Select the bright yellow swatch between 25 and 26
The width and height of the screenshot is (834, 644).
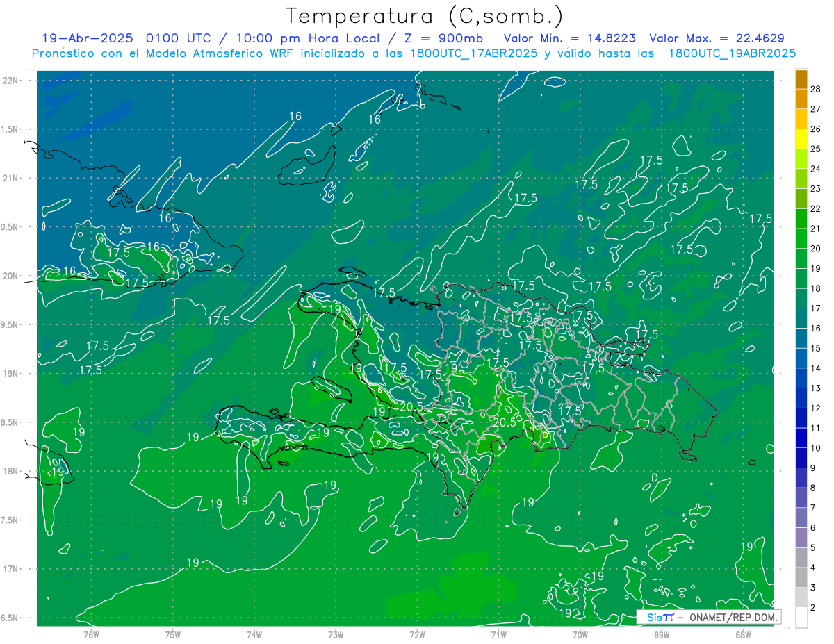801,139
